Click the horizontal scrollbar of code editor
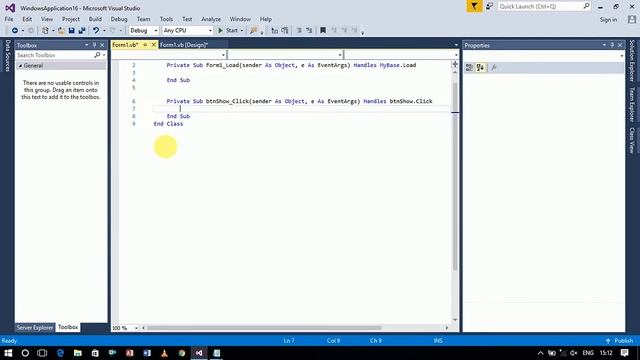 click(x=263, y=328)
